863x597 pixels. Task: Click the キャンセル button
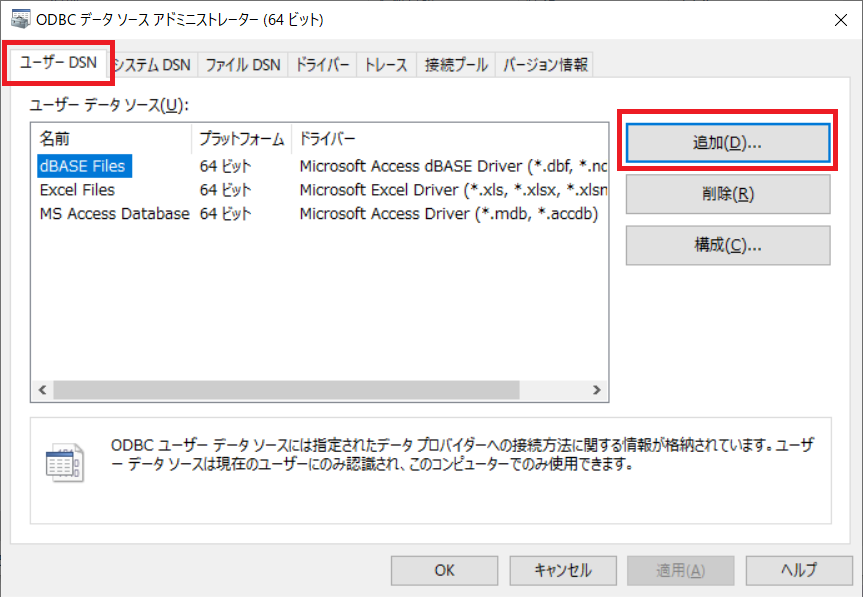[562, 570]
